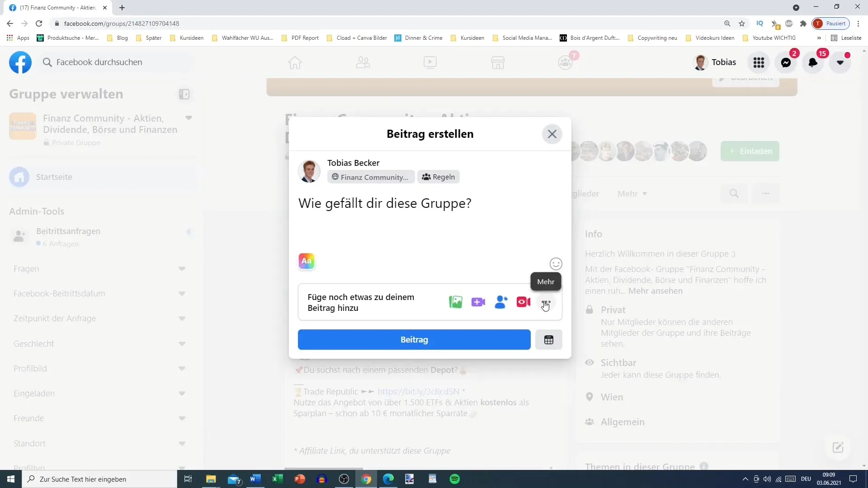This screenshot has width=868, height=488.
Task: Open a new Chrome tab
Action: coord(122,8)
